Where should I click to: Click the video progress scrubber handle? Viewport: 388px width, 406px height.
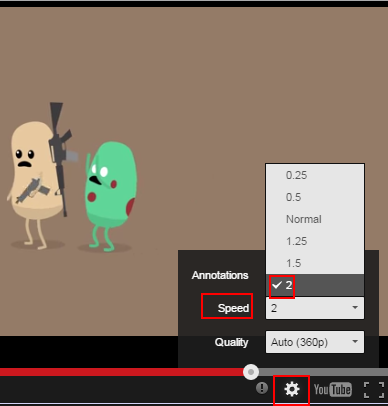(251, 372)
